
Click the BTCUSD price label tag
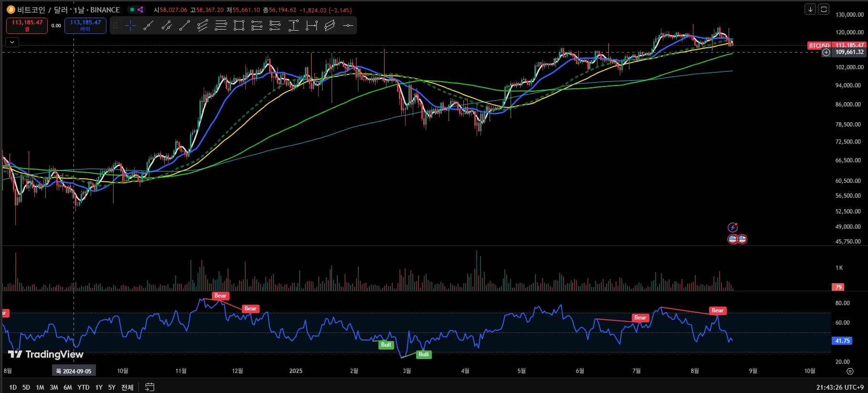click(x=819, y=45)
